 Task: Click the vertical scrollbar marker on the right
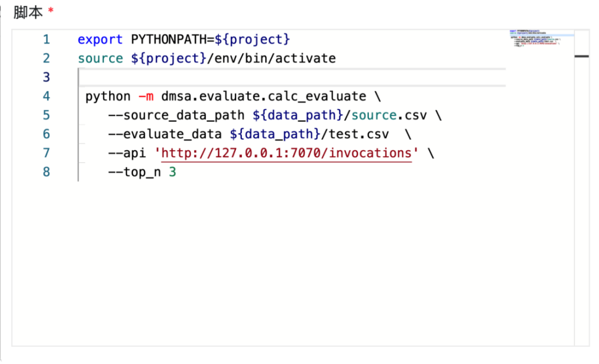click(582, 57)
